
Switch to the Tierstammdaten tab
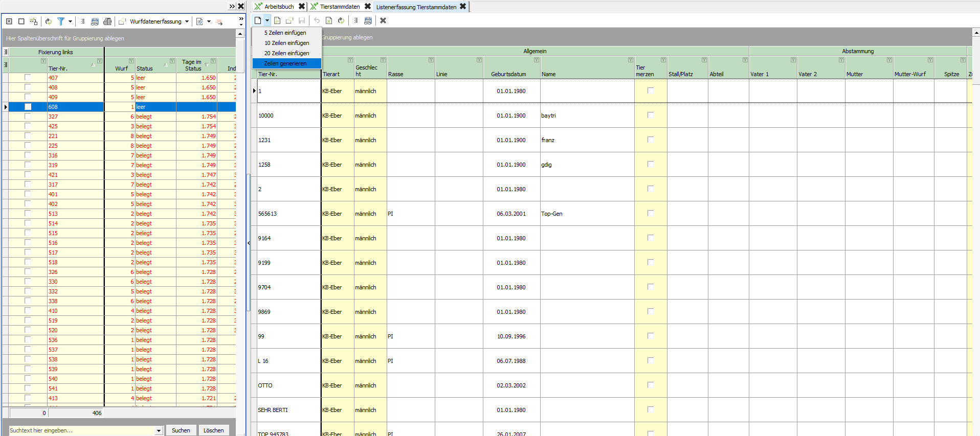(340, 7)
